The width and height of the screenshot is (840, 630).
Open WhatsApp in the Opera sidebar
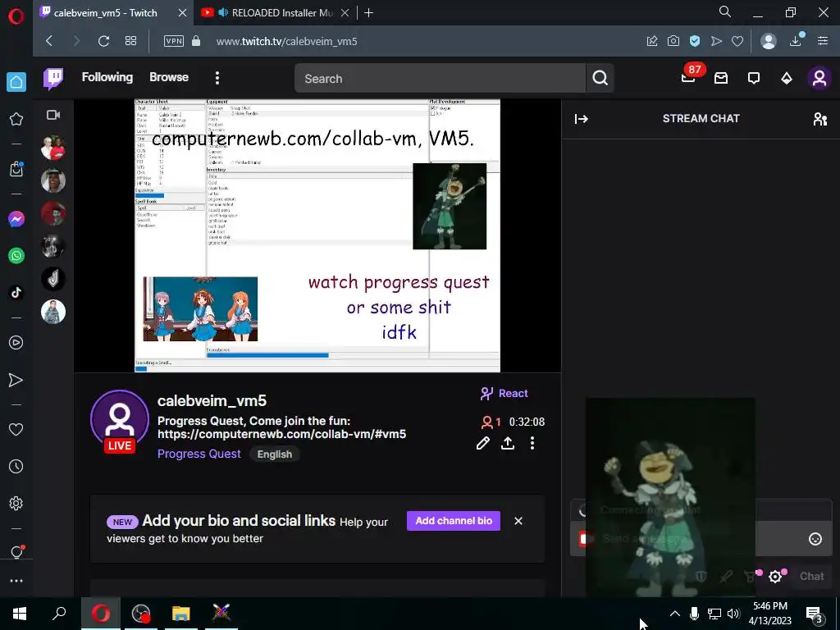[x=16, y=256]
